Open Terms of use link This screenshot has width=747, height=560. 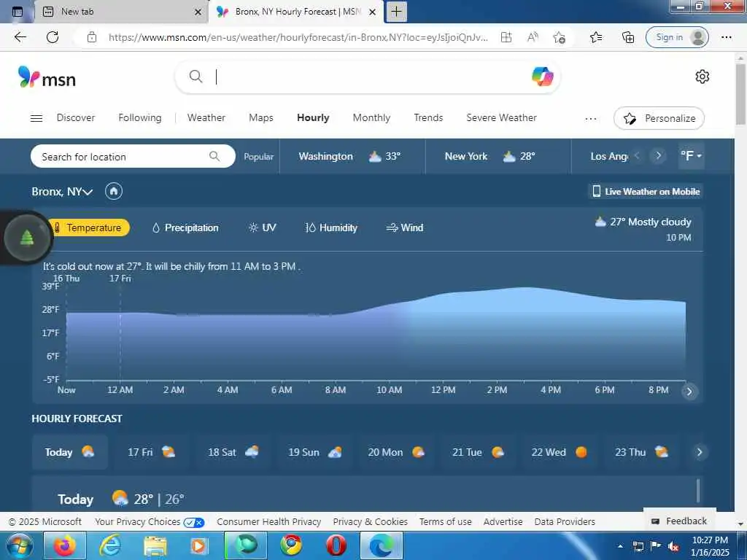pyautogui.click(x=446, y=522)
